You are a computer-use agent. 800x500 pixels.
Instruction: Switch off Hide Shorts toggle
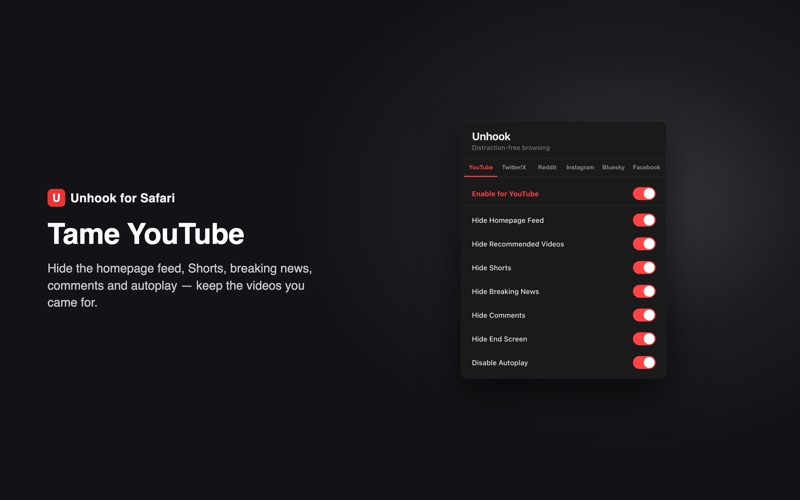coord(644,267)
